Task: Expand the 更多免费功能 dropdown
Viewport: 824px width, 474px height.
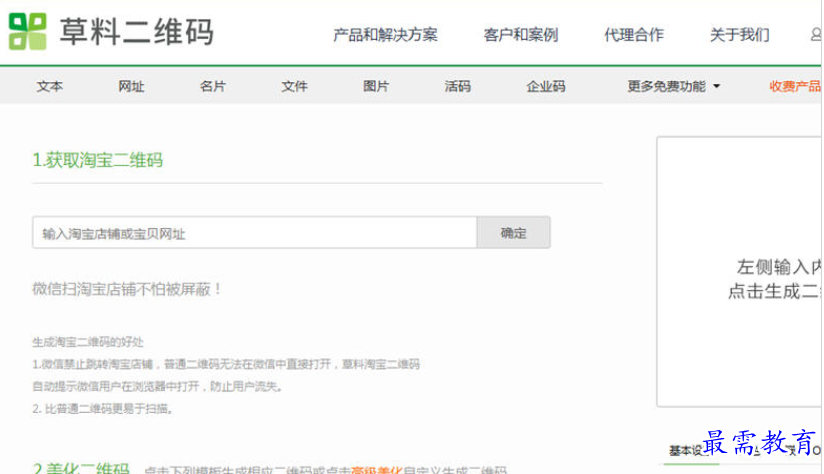Action: (673, 86)
